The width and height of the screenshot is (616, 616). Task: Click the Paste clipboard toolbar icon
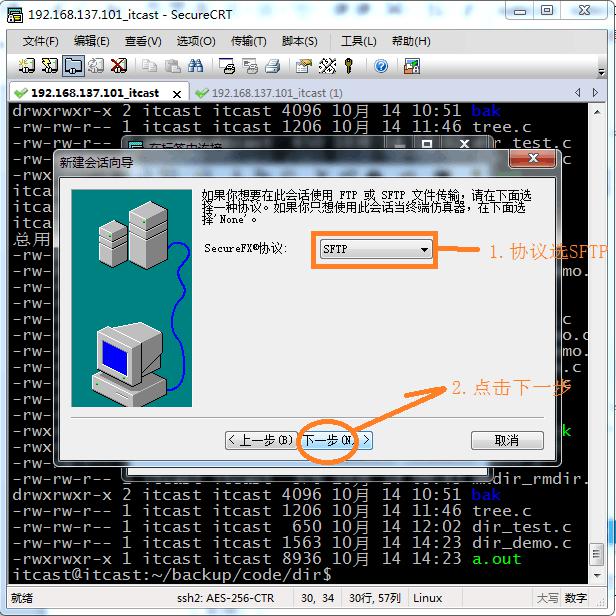click(172, 66)
